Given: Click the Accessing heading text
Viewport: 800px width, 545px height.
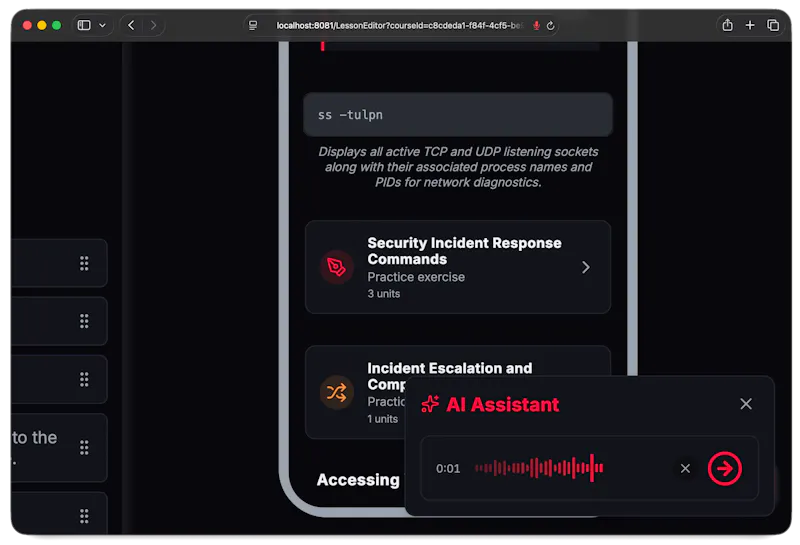Looking at the screenshot, I should pyautogui.click(x=358, y=480).
